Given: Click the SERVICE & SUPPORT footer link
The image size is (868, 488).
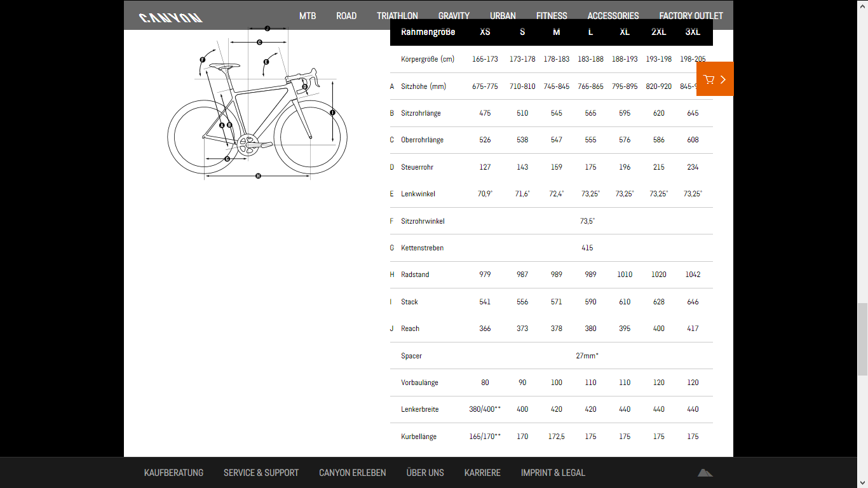Looking at the screenshot, I should coord(261,473).
